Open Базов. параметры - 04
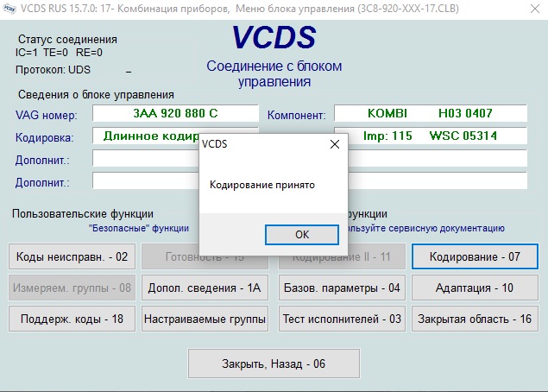This screenshot has height=392, width=548. tap(342, 288)
